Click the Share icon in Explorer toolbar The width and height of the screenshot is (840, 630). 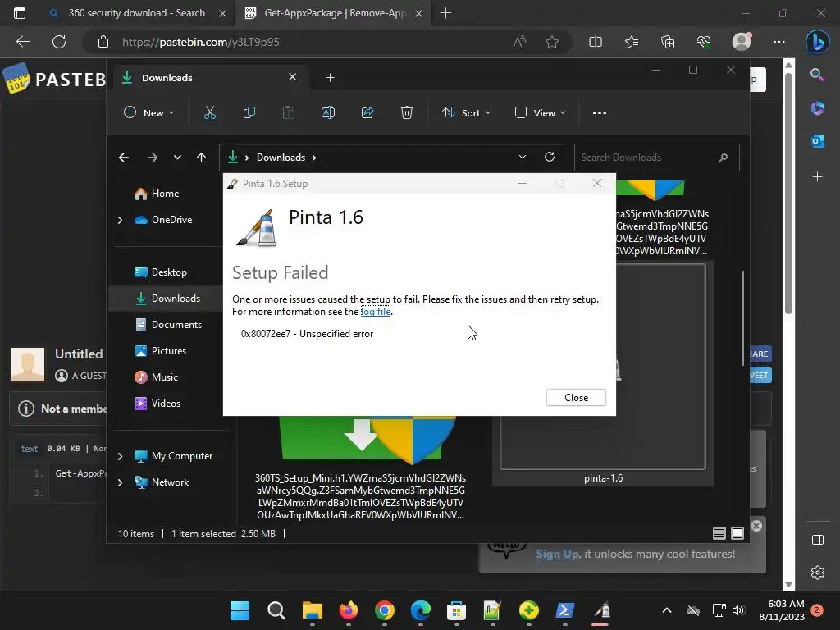coord(367,112)
